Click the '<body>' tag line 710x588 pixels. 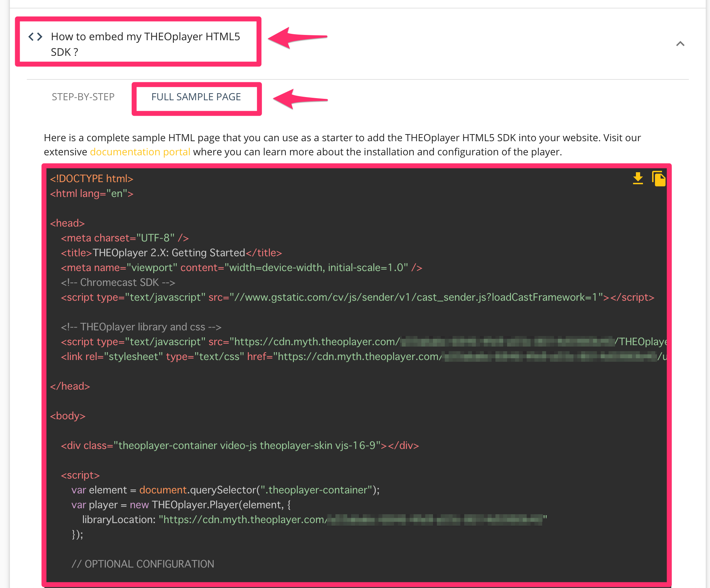point(68,416)
